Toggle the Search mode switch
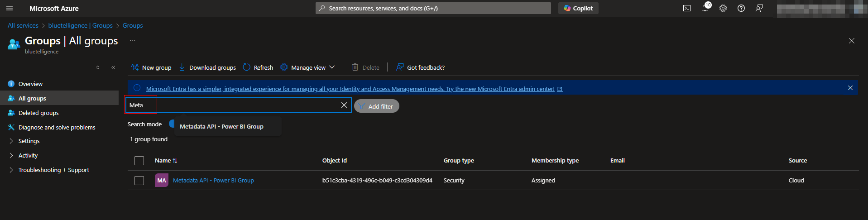This screenshot has width=868, height=220. tap(172, 124)
